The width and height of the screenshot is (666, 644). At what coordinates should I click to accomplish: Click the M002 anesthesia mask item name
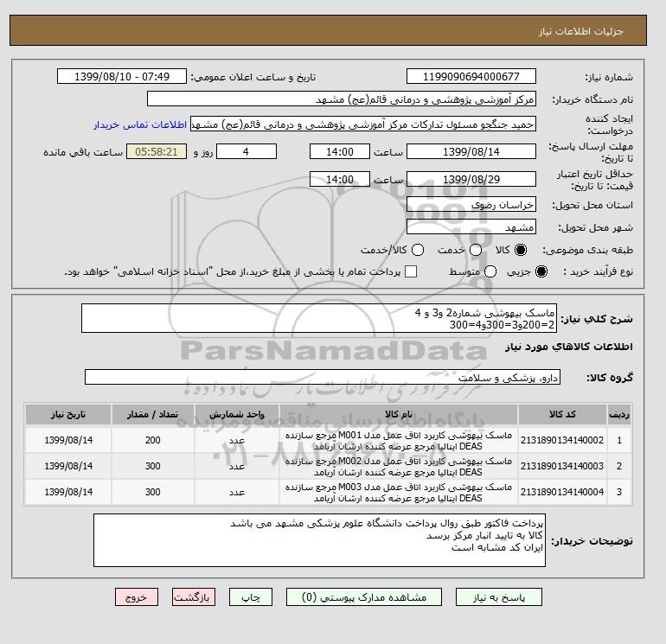click(399, 467)
